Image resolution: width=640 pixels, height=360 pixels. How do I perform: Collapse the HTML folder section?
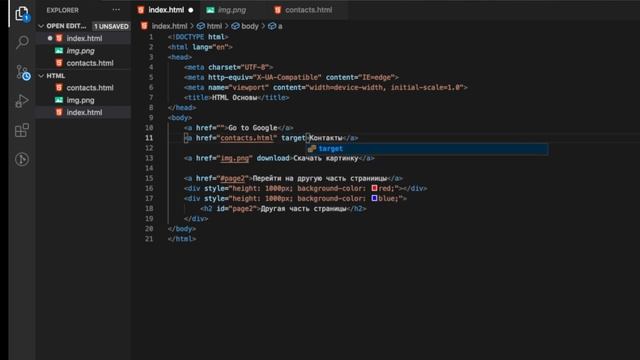coord(41,76)
